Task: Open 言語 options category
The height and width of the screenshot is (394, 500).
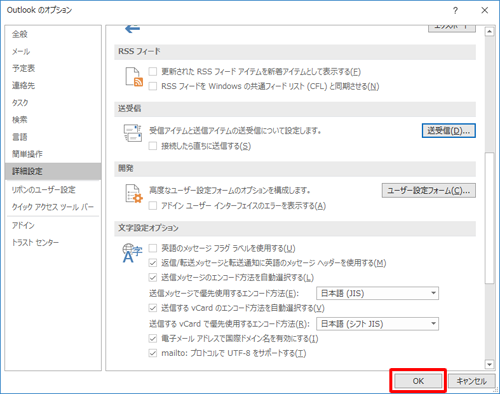Action: pyautogui.click(x=53, y=137)
